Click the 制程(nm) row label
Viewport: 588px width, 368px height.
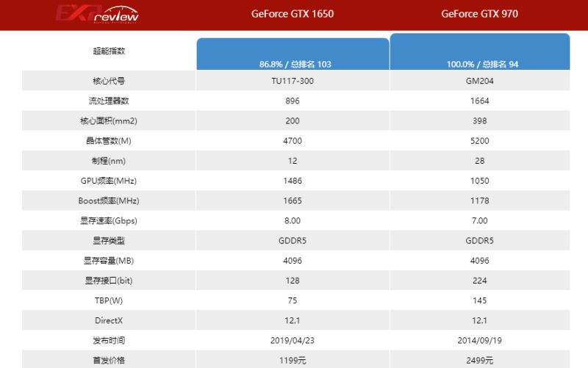[109, 160]
